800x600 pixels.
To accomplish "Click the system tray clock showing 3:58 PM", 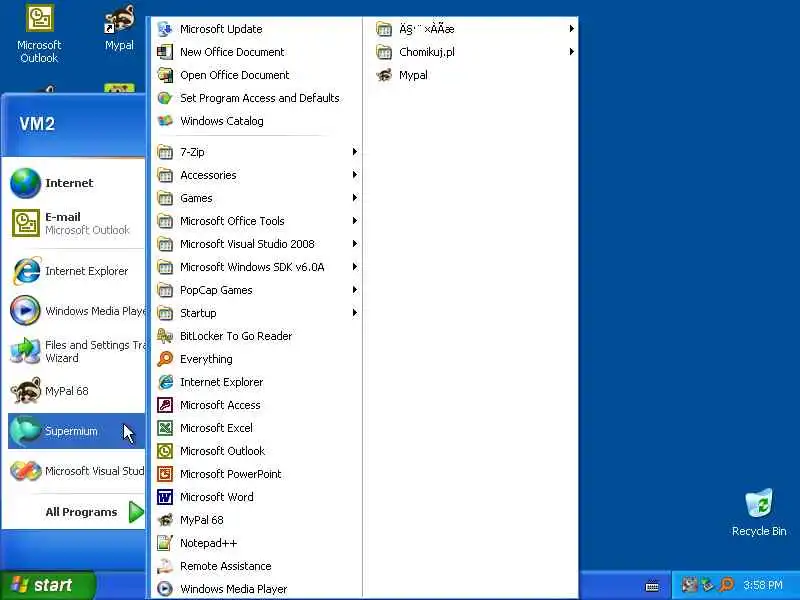I will (763, 585).
